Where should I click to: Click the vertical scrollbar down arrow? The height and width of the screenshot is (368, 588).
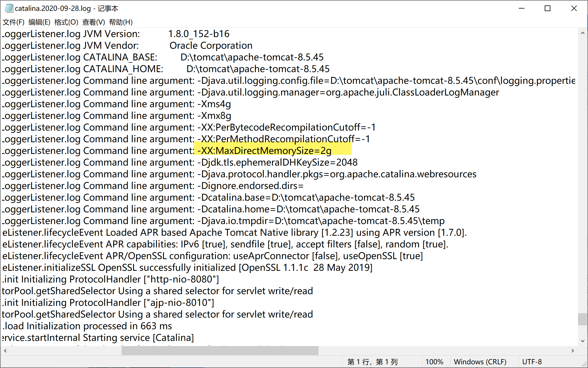pyautogui.click(x=583, y=341)
